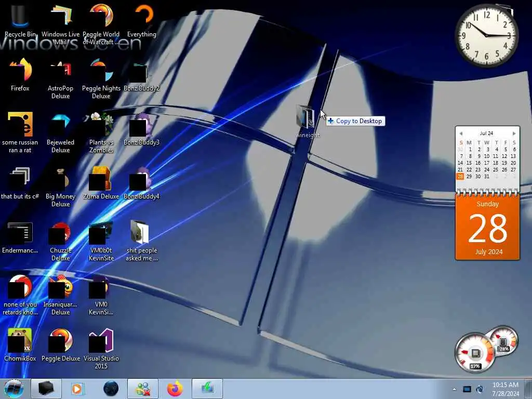Click the green arrow app on taskbar
Image resolution: width=532 pixels, height=399 pixels.
click(207, 389)
